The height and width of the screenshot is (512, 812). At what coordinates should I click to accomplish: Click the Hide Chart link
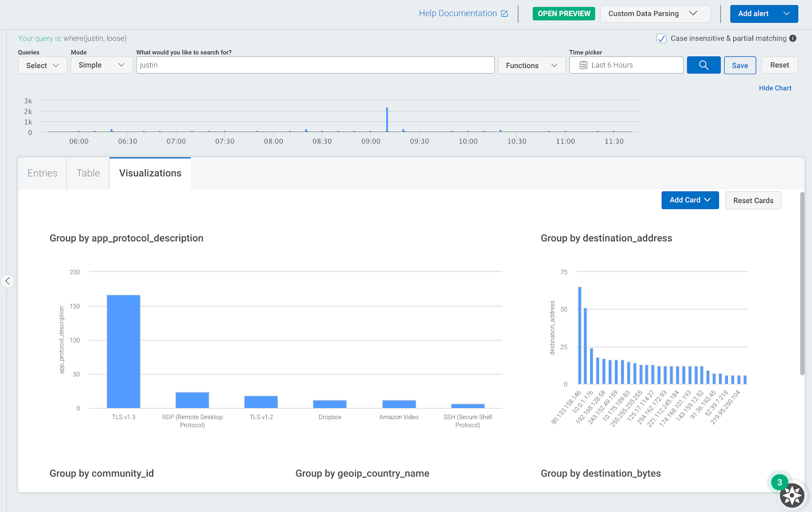click(x=775, y=88)
